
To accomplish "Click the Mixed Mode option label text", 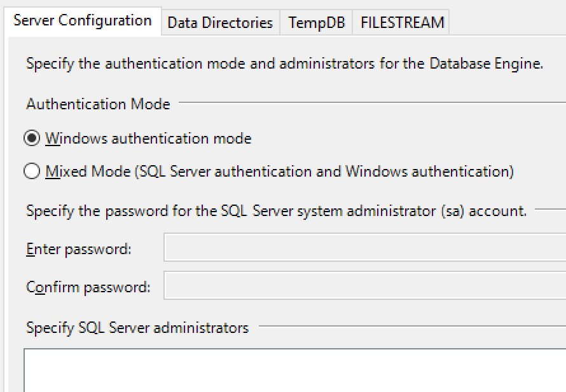I will click(x=279, y=172).
